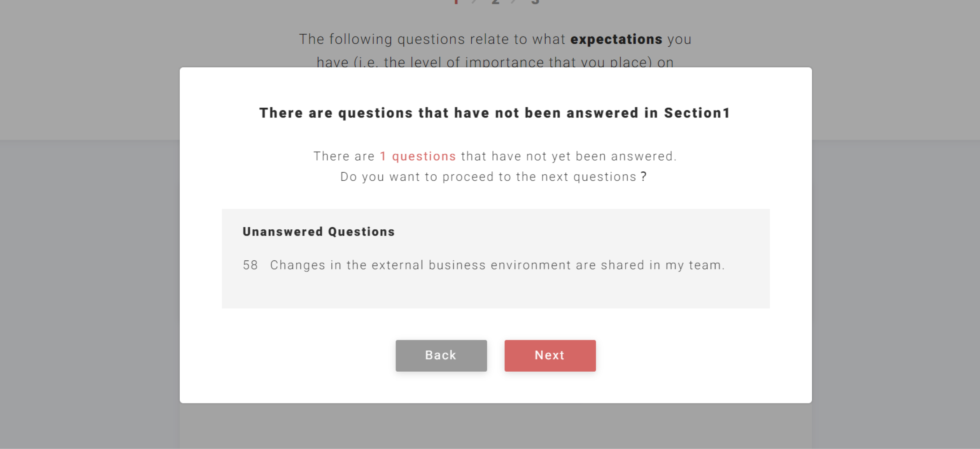This screenshot has width=980, height=449.
Task: Click "that have not yet been answered" text
Action: click(569, 156)
